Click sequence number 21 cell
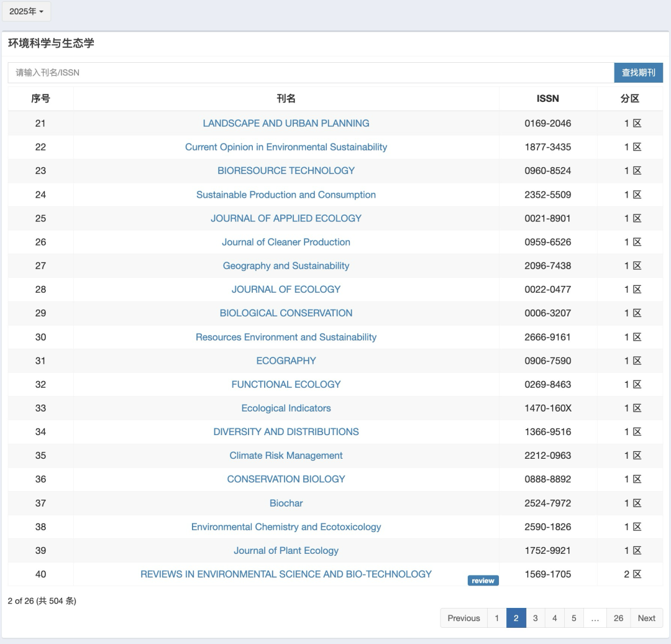This screenshot has width=671, height=644. click(40, 123)
